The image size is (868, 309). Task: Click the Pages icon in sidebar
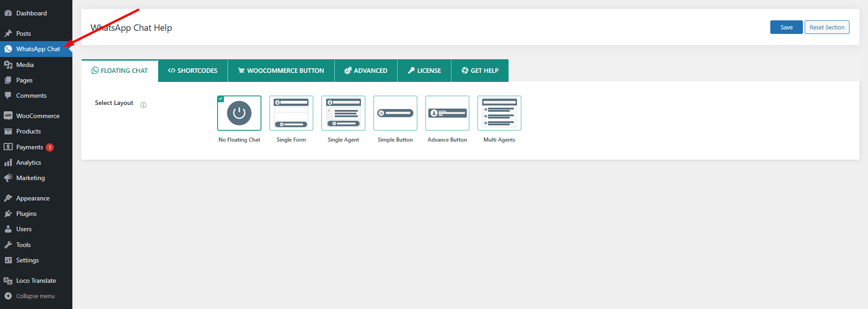point(8,80)
